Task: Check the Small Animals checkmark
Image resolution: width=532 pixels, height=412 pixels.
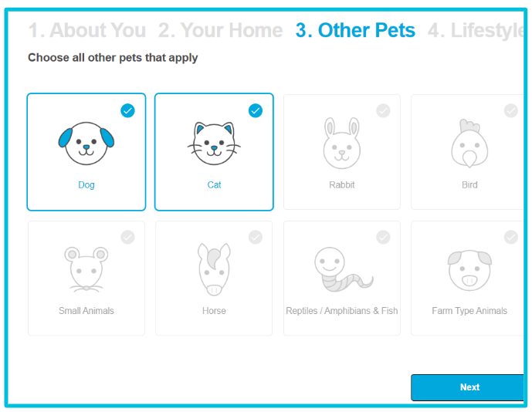Action: 127,237
